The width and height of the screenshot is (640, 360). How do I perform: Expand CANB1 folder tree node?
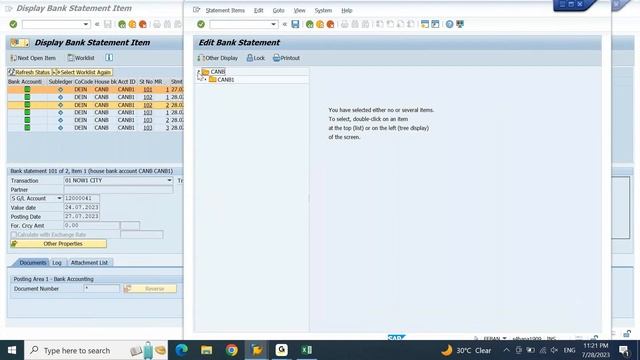pyautogui.click(x=205, y=80)
